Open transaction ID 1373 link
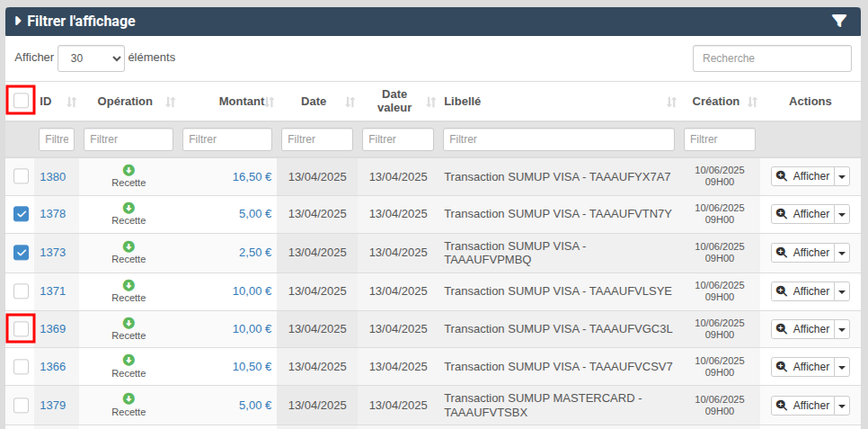 pyautogui.click(x=53, y=253)
